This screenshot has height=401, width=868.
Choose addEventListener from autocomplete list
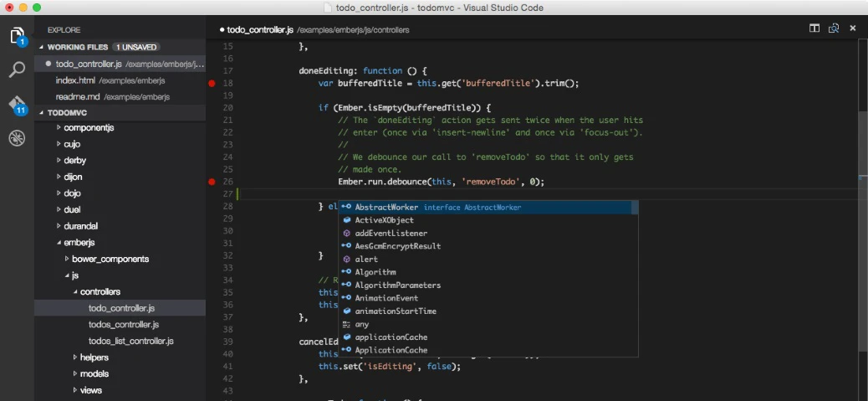coord(391,234)
